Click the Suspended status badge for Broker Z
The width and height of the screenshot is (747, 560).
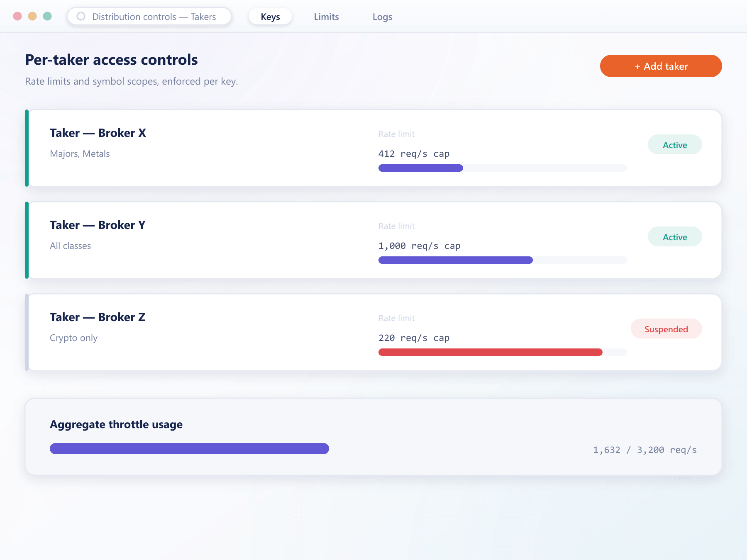tap(666, 329)
